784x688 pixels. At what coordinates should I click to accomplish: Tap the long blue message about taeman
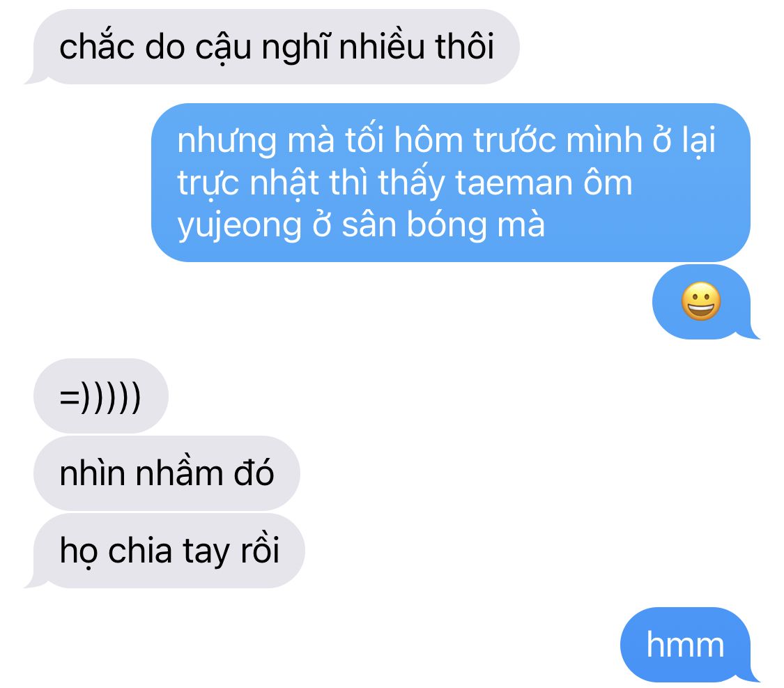pyautogui.click(x=450, y=183)
